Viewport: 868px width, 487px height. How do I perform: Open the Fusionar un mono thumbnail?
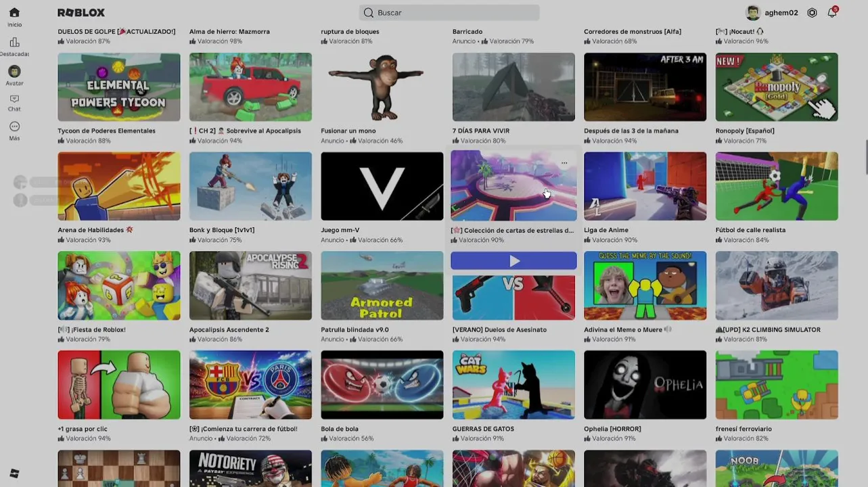[382, 87]
